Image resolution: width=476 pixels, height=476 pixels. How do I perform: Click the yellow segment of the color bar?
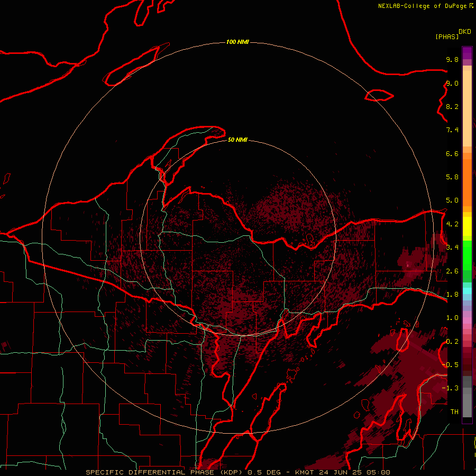(467, 226)
